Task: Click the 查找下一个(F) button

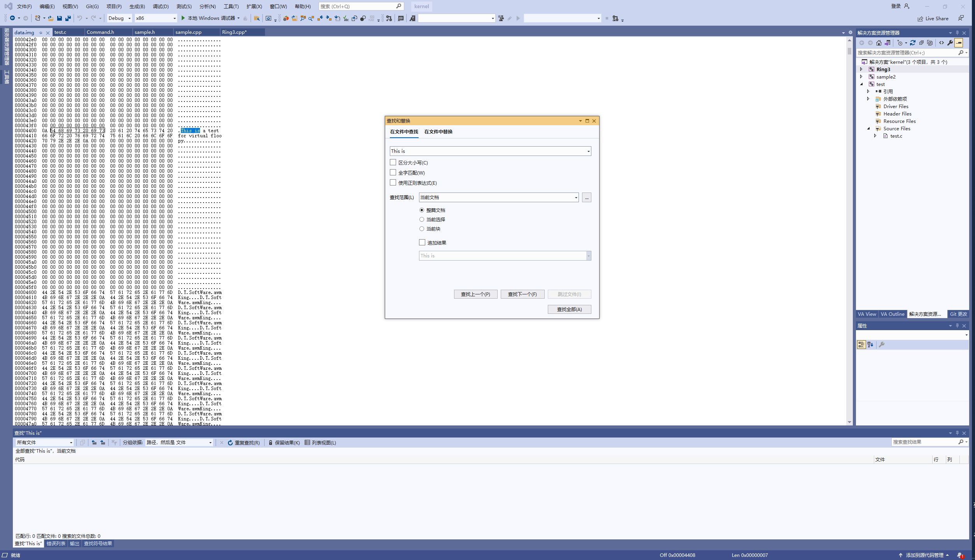Action: click(x=522, y=294)
